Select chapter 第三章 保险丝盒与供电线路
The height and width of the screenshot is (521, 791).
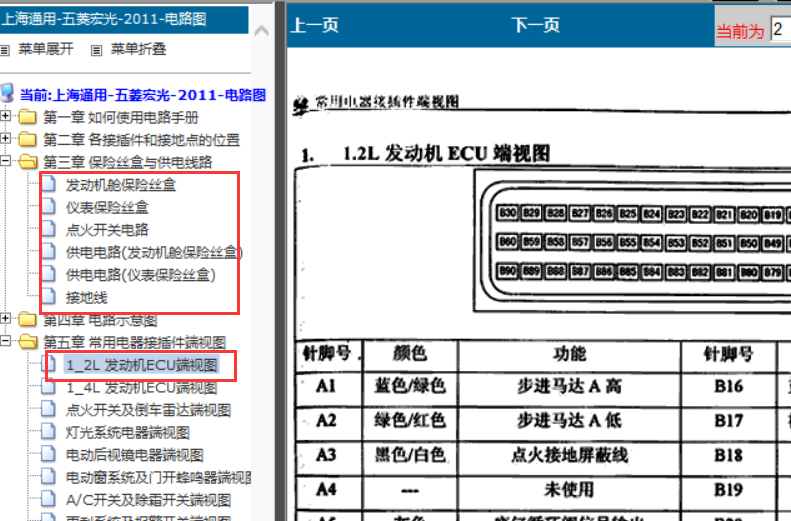click(x=128, y=162)
